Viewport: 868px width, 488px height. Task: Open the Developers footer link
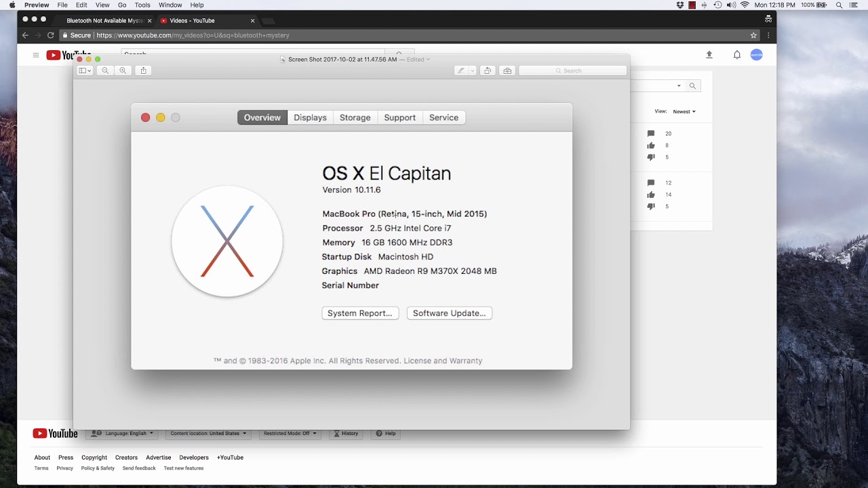194,457
